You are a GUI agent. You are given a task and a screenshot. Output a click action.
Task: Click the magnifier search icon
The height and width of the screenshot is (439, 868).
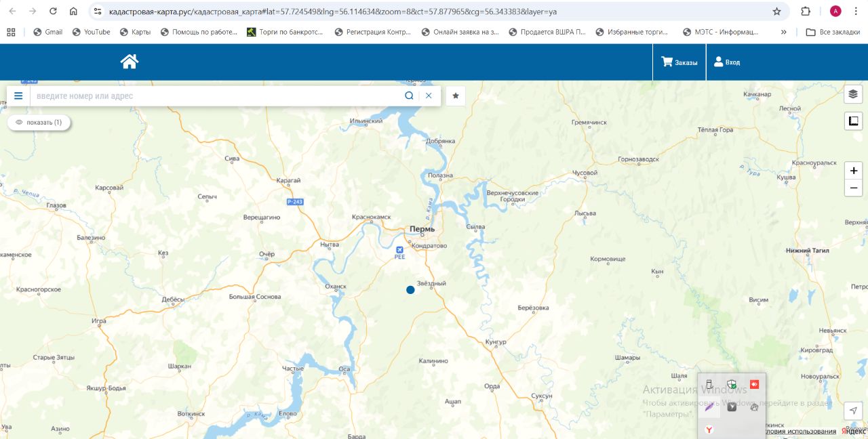coord(409,96)
